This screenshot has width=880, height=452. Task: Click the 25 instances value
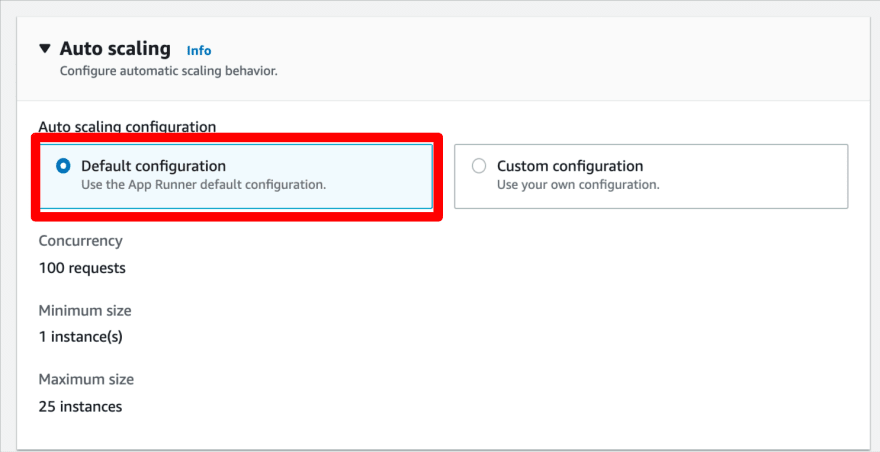pyautogui.click(x=80, y=407)
